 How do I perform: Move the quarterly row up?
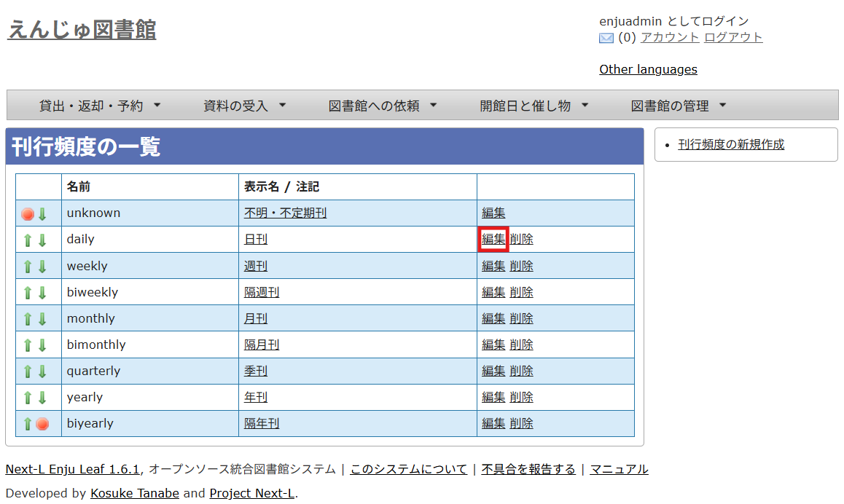(x=28, y=371)
